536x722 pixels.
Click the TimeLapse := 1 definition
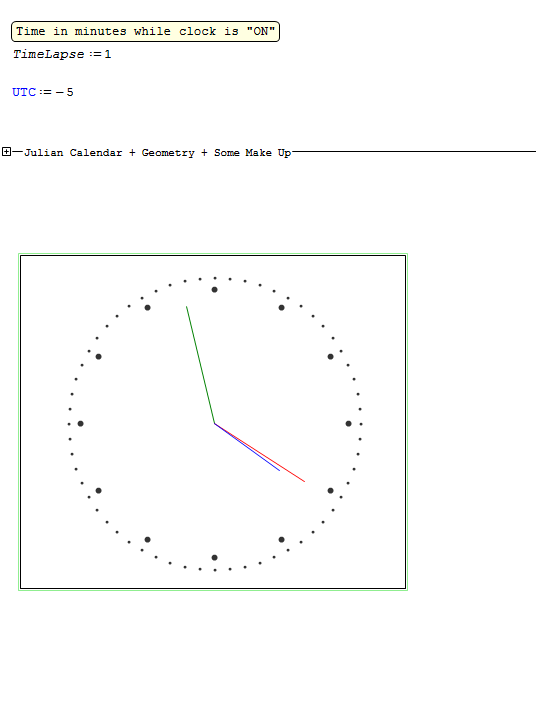62,54
